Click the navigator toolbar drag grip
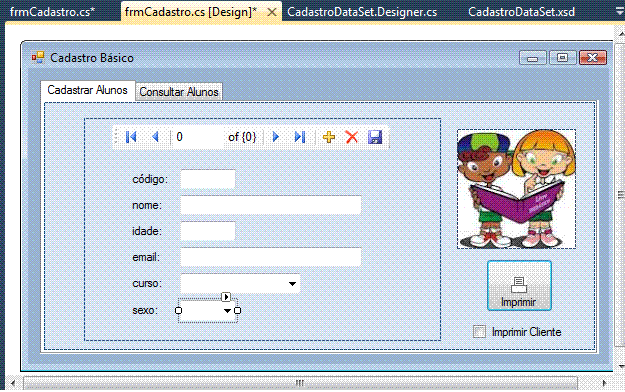 tap(116, 137)
